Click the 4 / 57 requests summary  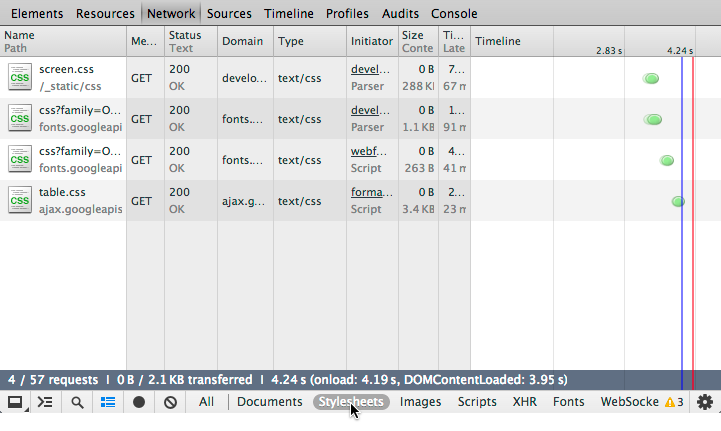[53, 380]
